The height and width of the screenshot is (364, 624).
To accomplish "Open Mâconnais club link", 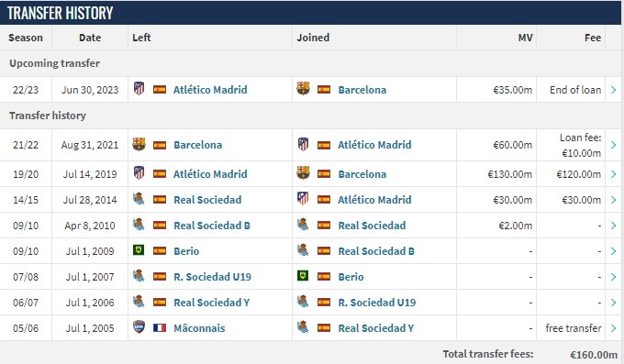I will (x=199, y=328).
